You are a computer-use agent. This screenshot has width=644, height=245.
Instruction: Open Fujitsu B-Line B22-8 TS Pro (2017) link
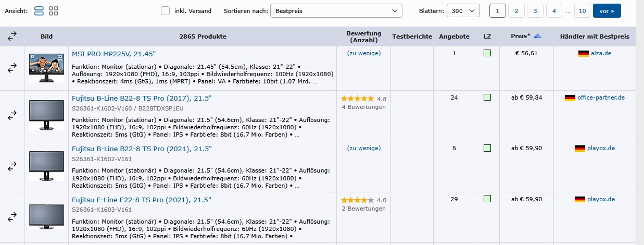tap(142, 98)
